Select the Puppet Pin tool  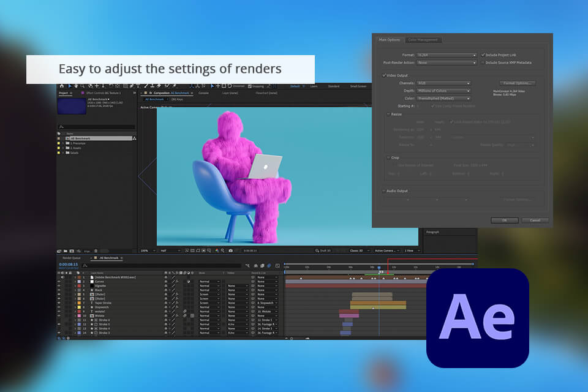point(175,86)
